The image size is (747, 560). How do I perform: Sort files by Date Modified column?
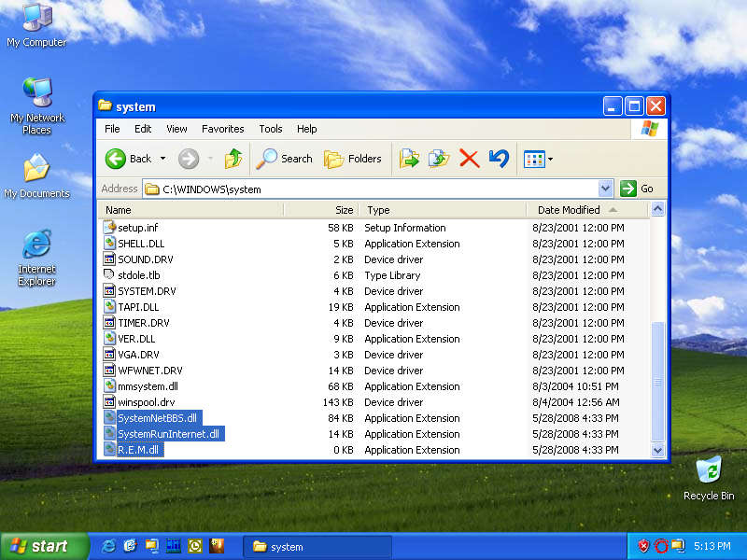587,210
